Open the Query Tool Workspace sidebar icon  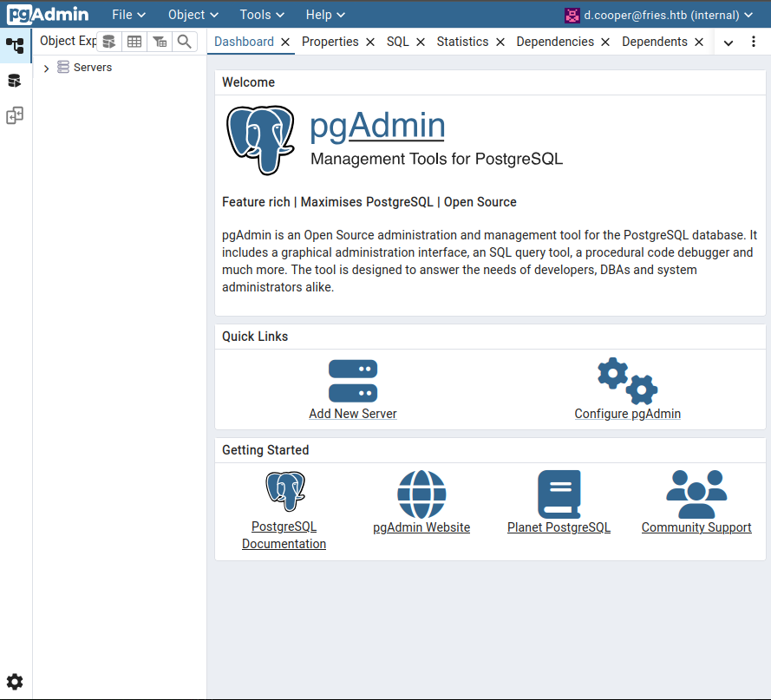tap(15, 81)
